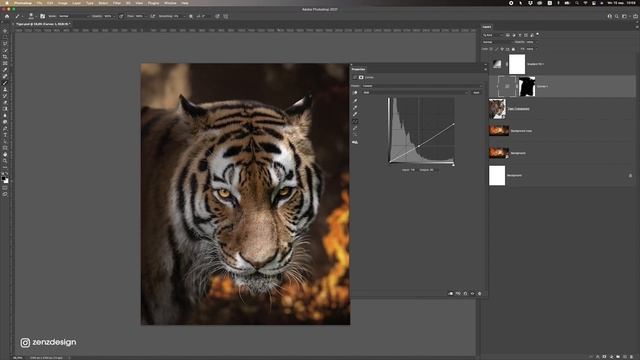Click the Curves mask icon in Properties
Viewport: 640px width, 360px height.
pyautogui.click(x=361, y=77)
